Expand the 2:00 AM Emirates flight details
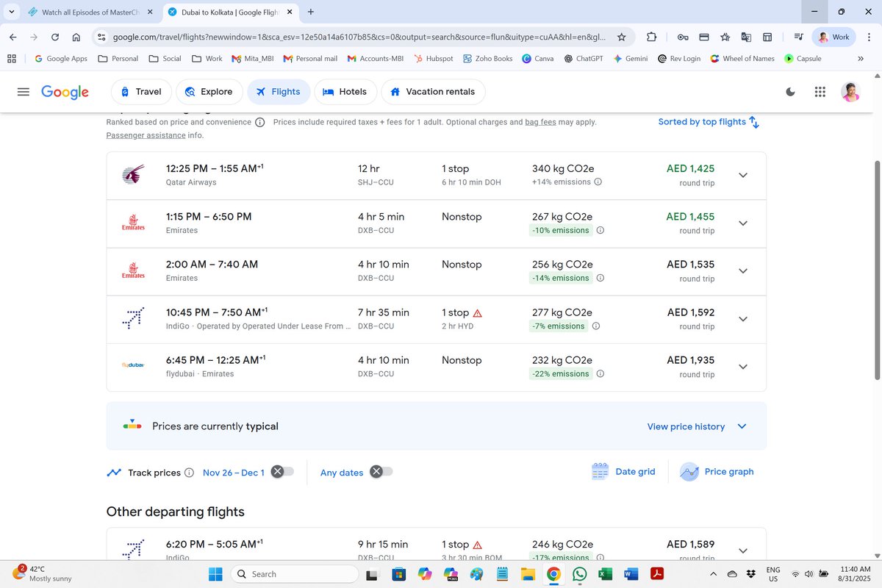The width and height of the screenshot is (882, 588). pyautogui.click(x=742, y=271)
